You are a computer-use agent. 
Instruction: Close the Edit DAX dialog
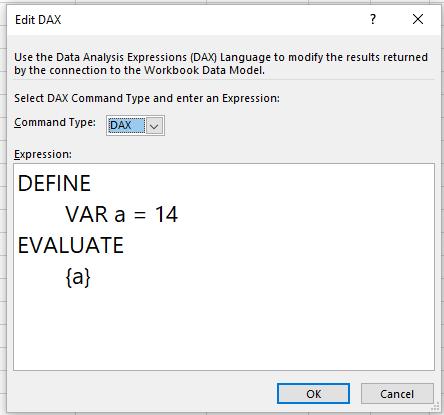coord(418,19)
